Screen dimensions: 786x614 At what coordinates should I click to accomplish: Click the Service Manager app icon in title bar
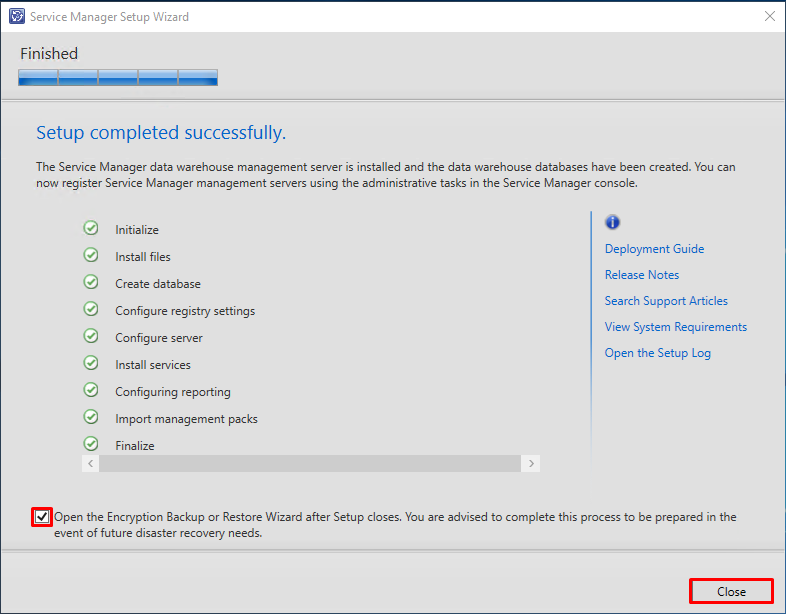(x=17, y=17)
